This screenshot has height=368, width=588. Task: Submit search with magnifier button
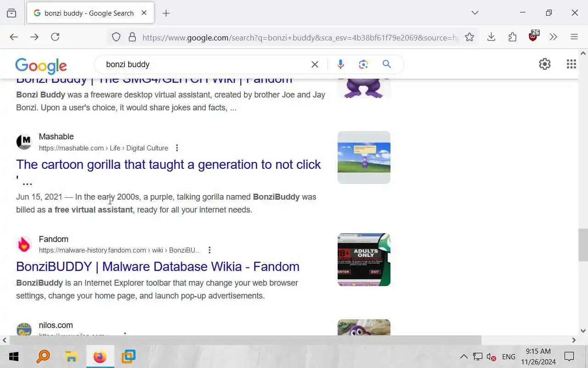[387, 64]
